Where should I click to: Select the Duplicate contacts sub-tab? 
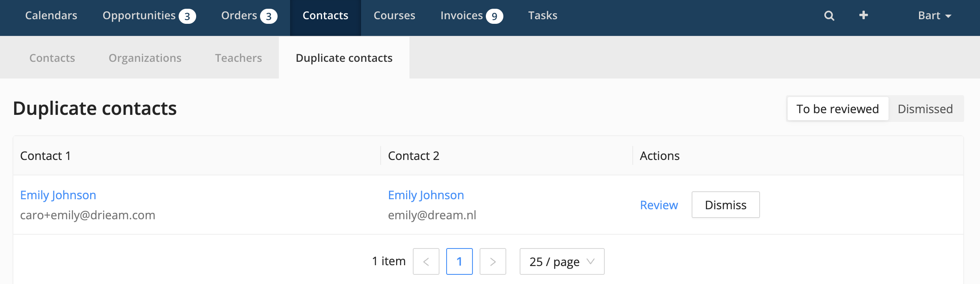point(344,58)
